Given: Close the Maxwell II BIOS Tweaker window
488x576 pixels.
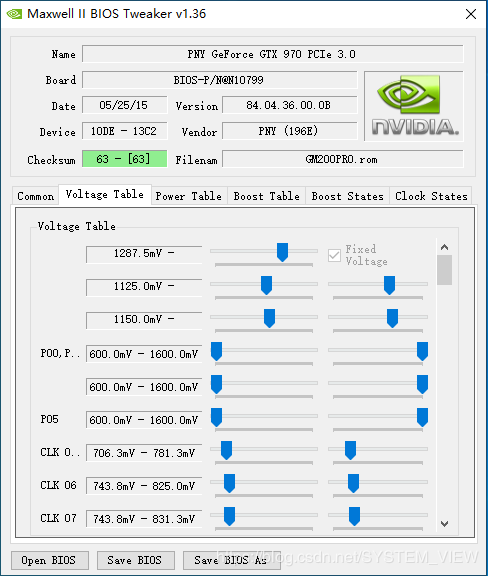Looking at the screenshot, I should tap(471, 14).
